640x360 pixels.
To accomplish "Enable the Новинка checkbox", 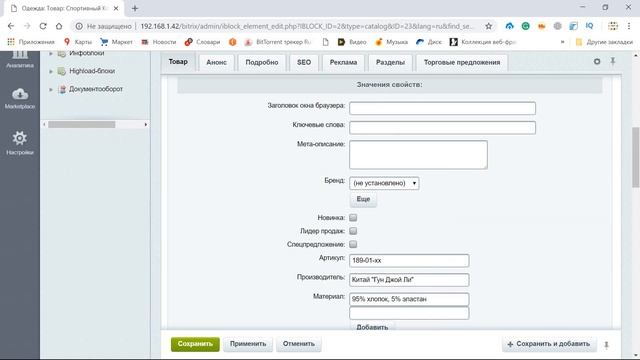I will [353, 218].
